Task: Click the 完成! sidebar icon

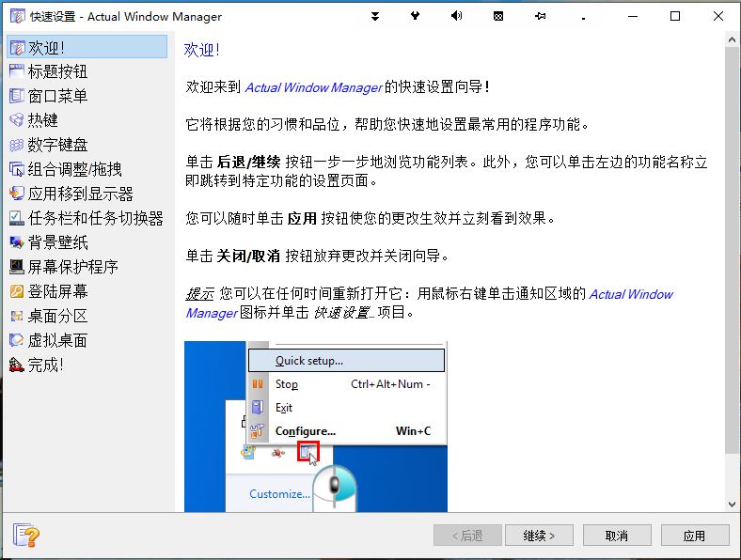Action: (17, 365)
